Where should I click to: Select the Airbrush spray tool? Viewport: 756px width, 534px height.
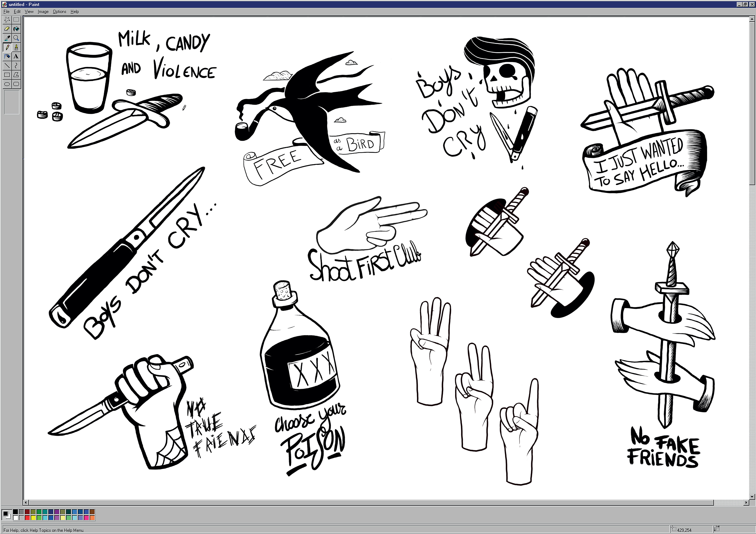(x=6, y=56)
